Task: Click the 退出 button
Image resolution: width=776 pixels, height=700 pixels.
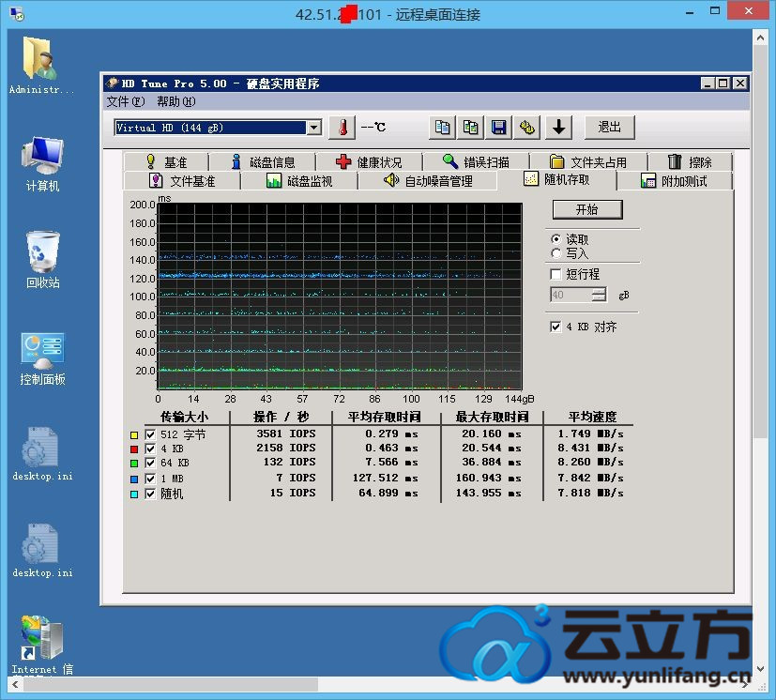Action: click(x=609, y=128)
